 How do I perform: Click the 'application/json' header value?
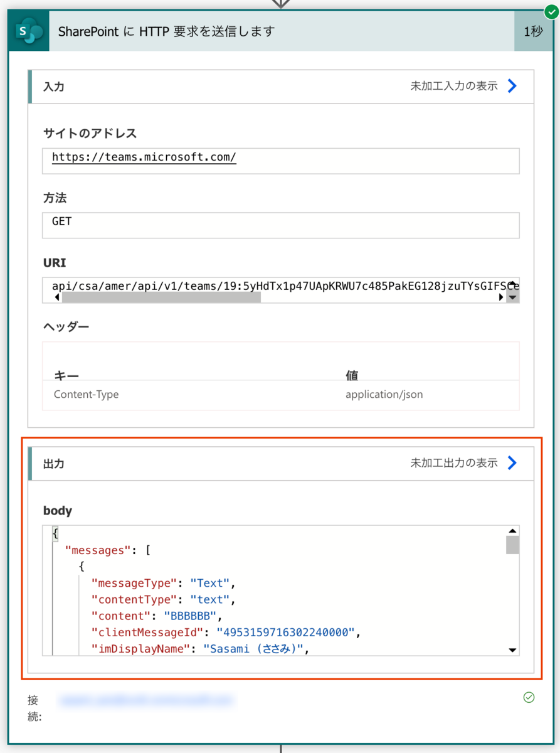coord(384,395)
